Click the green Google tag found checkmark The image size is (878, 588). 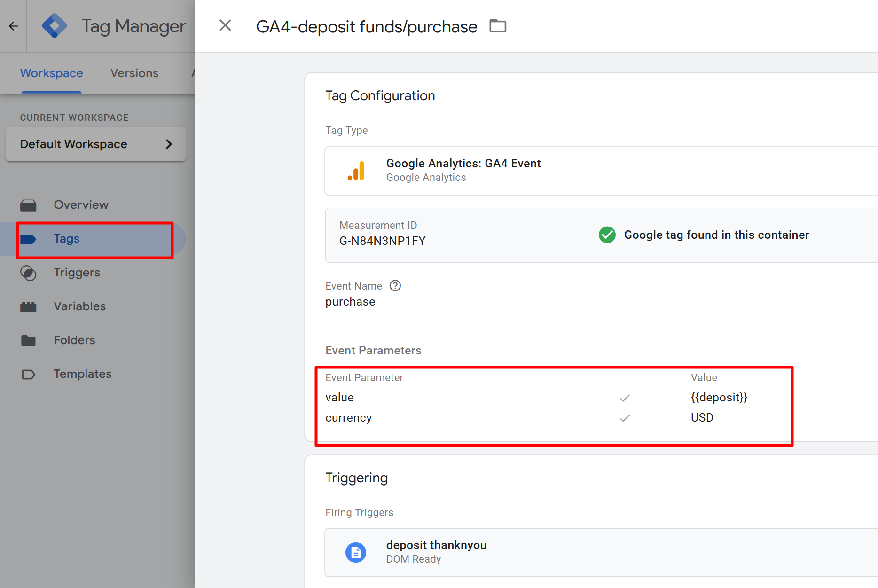coord(607,235)
